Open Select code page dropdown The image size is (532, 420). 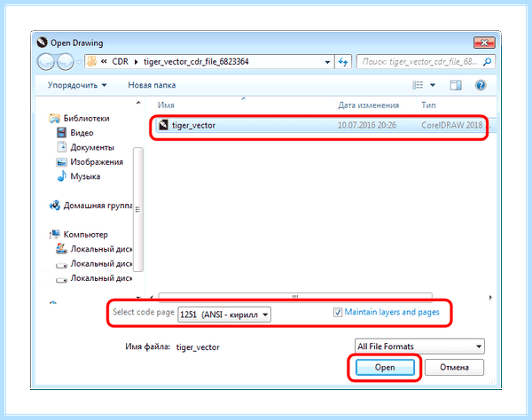[x=224, y=315]
